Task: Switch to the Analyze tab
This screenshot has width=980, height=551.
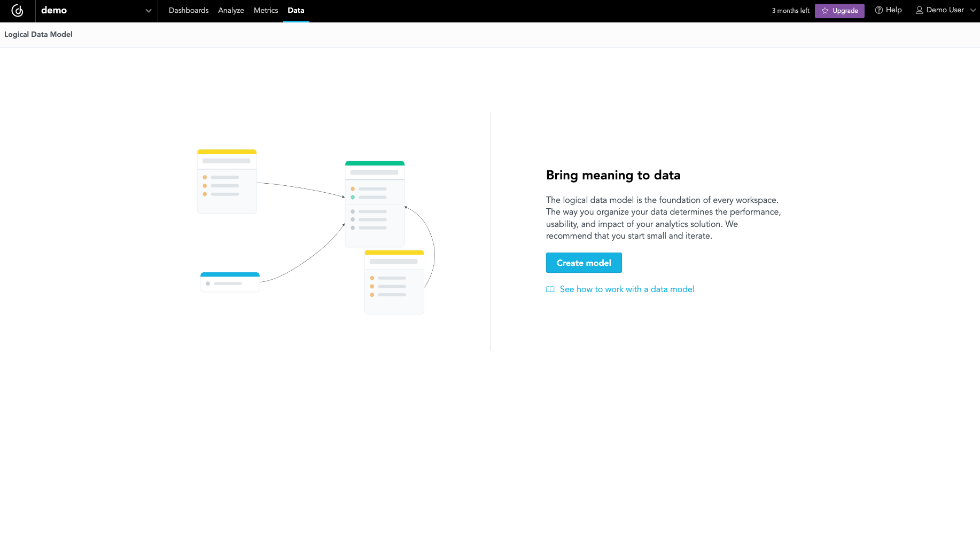Action: (231, 10)
